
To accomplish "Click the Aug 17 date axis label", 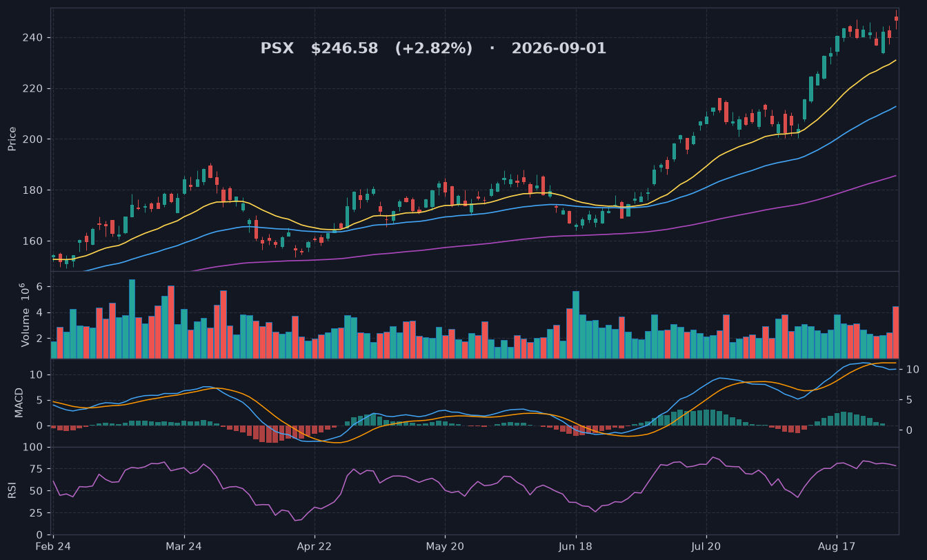I will [x=836, y=546].
